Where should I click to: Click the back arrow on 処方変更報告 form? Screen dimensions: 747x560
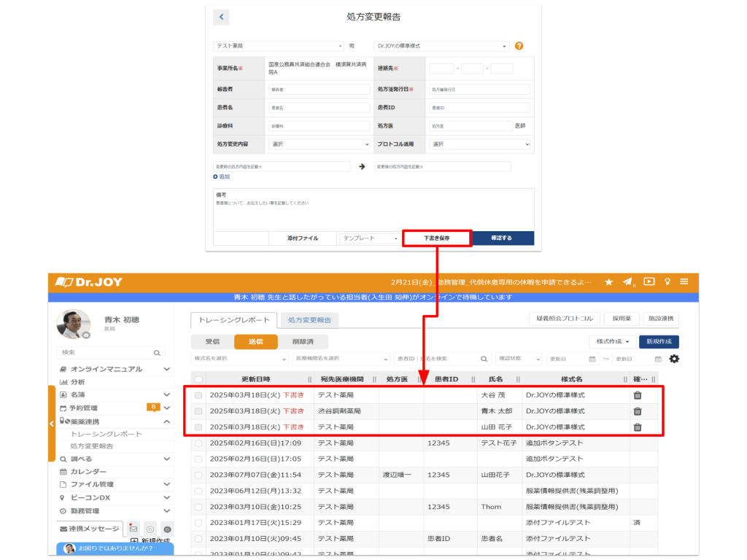point(221,17)
